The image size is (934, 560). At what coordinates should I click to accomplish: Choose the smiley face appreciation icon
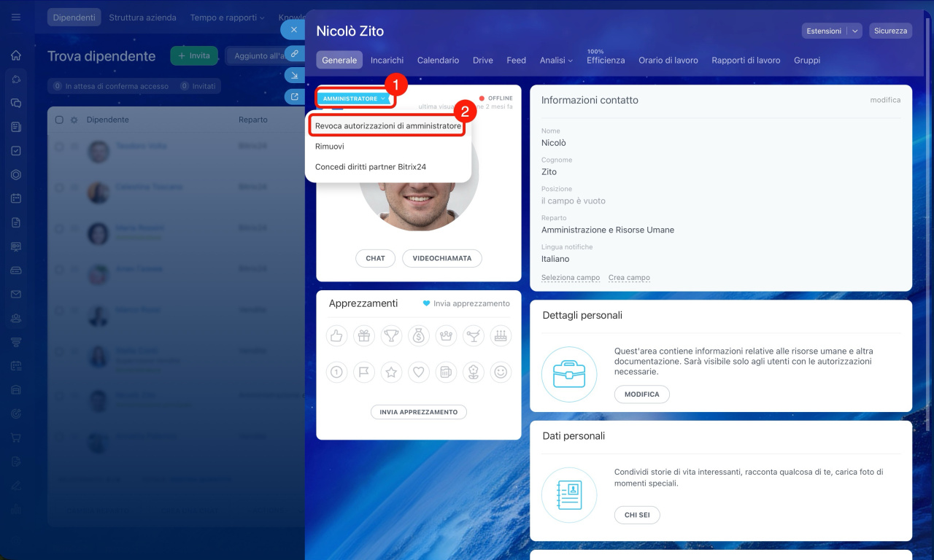(x=501, y=372)
